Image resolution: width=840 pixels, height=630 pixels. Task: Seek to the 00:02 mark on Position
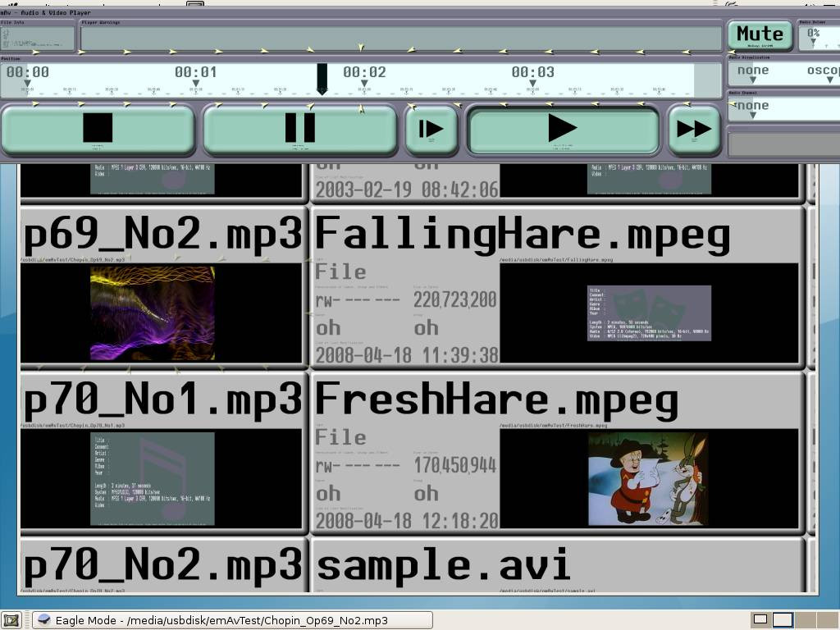(x=364, y=75)
